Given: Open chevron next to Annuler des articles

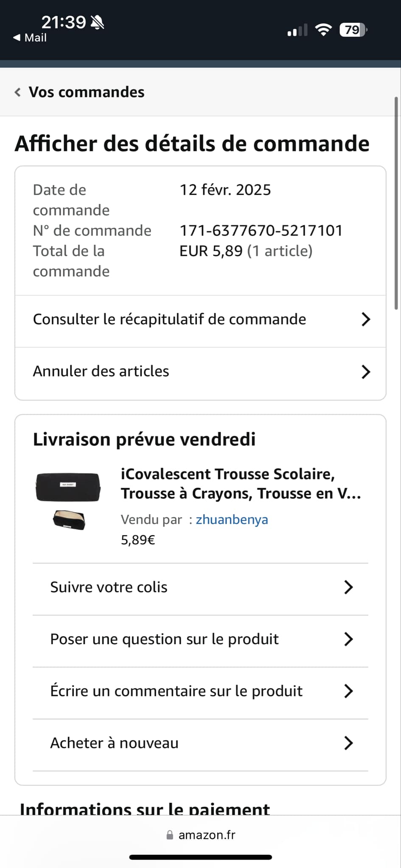Looking at the screenshot, I should pos(365,372).
